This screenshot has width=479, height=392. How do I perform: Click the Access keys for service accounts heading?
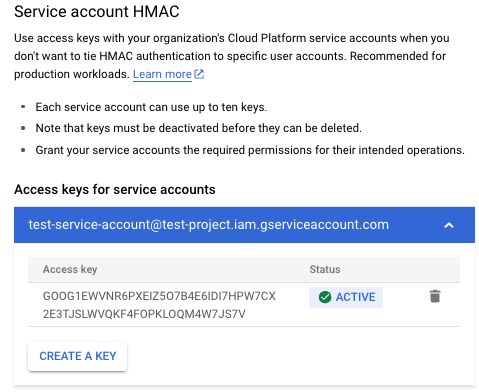115,190
